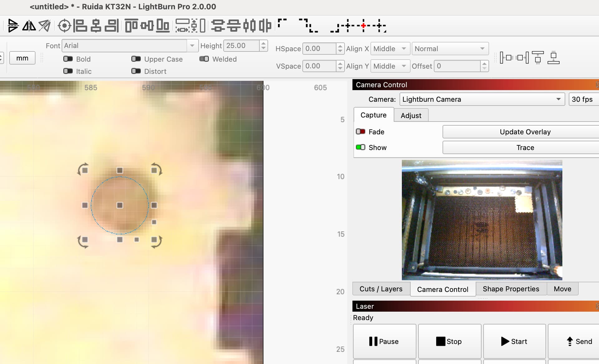Turn off the Show camera overlay toggle

(x=360, y=147)
